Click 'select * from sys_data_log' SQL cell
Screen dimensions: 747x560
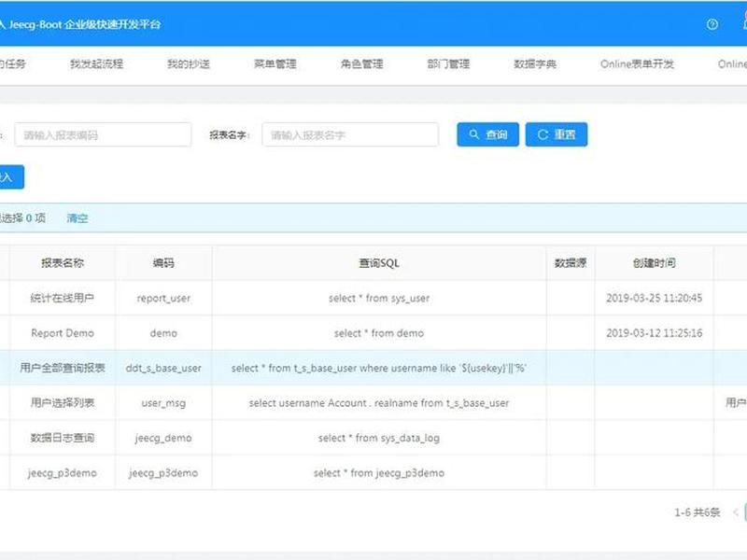click(x=379, y=438)
